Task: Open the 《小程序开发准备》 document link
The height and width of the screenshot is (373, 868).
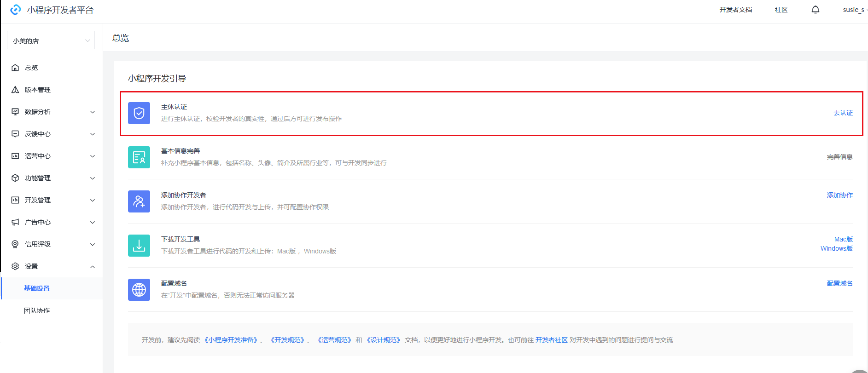Action: 231,340
